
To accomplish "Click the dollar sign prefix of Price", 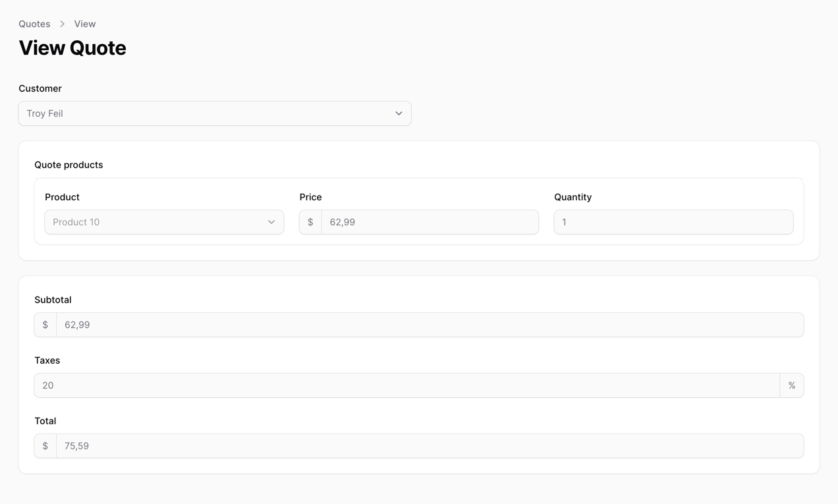I will click(x=310, y=222).
